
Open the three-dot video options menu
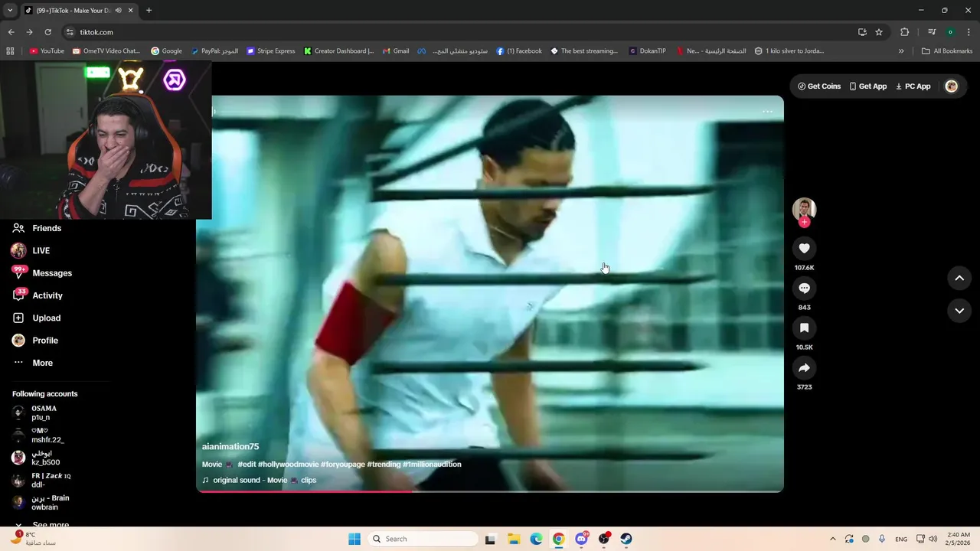click(x=767, y=112)
